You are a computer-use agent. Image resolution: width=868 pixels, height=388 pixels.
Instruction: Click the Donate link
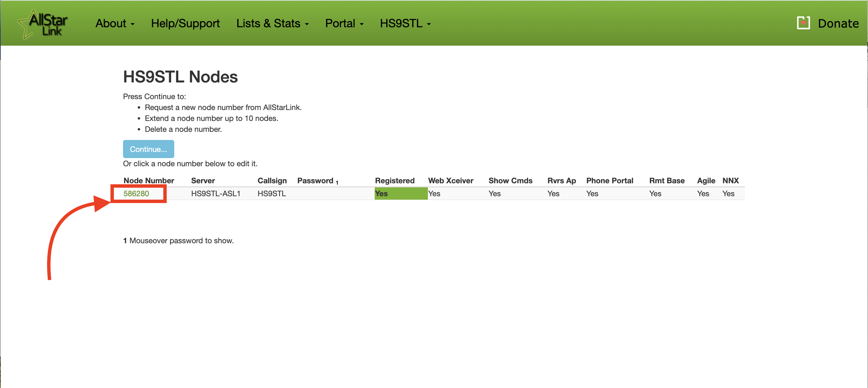(x=838, y=24)
